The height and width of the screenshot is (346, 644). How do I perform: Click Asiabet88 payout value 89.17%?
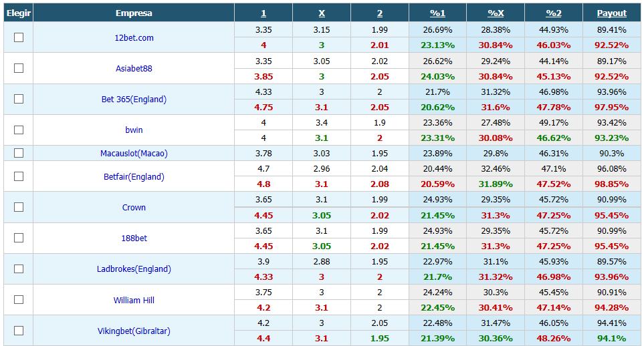[x=611, y=61]
